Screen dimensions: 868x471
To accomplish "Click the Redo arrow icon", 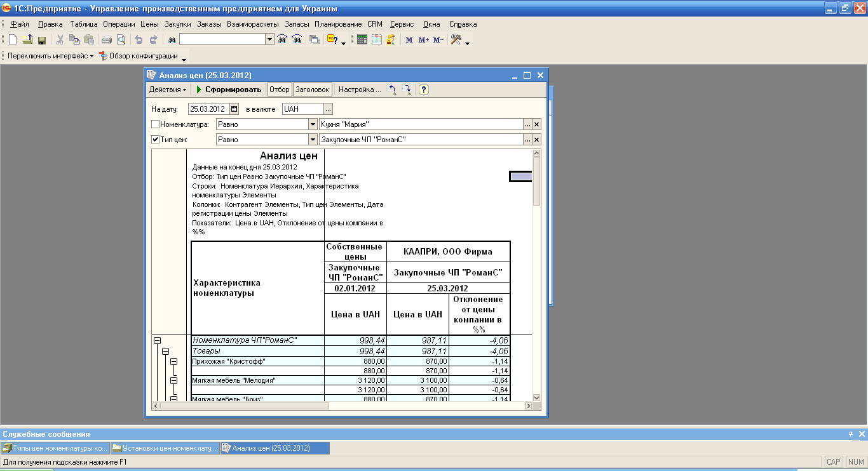I will [x=153, y=39].
